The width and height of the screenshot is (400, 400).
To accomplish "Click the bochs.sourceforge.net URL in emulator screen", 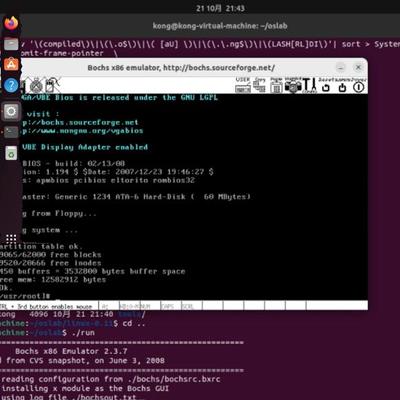I will (x=80, y=122).
